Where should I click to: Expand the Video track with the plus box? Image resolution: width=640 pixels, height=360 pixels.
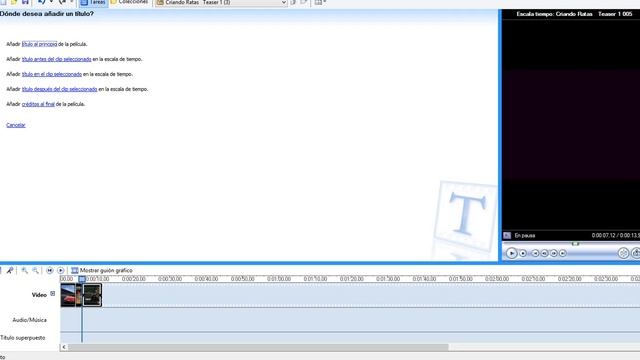[53, 293]
